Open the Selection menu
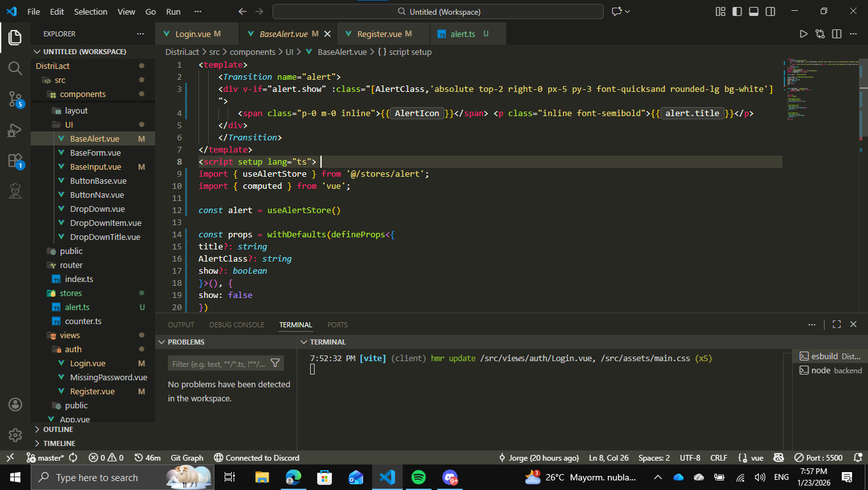Screen dimensions: 868x490 click(x=91, y=11)
